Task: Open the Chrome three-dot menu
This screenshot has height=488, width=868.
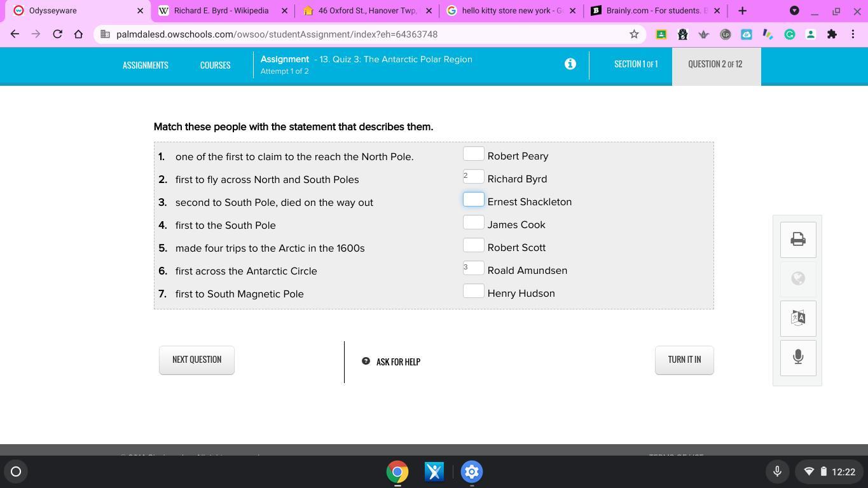Action: click(x=853, y=34)
